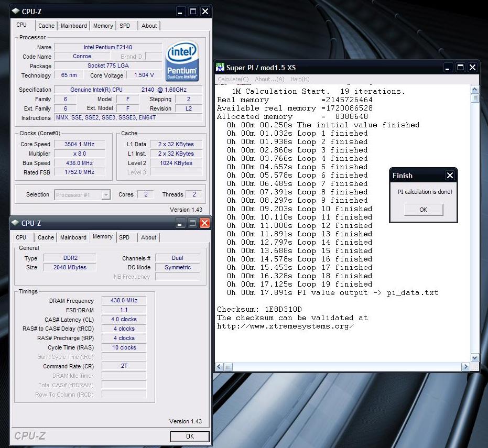The width and height of the screenshot is (488, 448).
Task: Click the Name field 'Intel Pentium E2140'
Action: (108, 47)
